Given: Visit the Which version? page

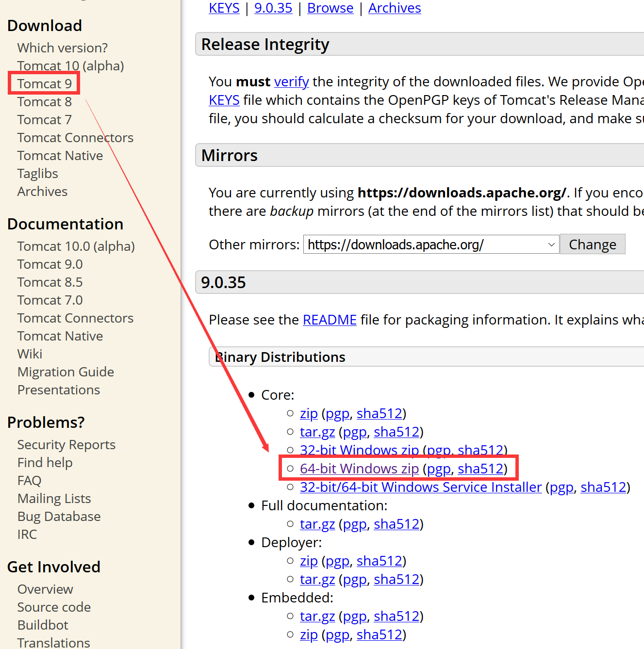Looking at the screenshot, I should [62, 47].
